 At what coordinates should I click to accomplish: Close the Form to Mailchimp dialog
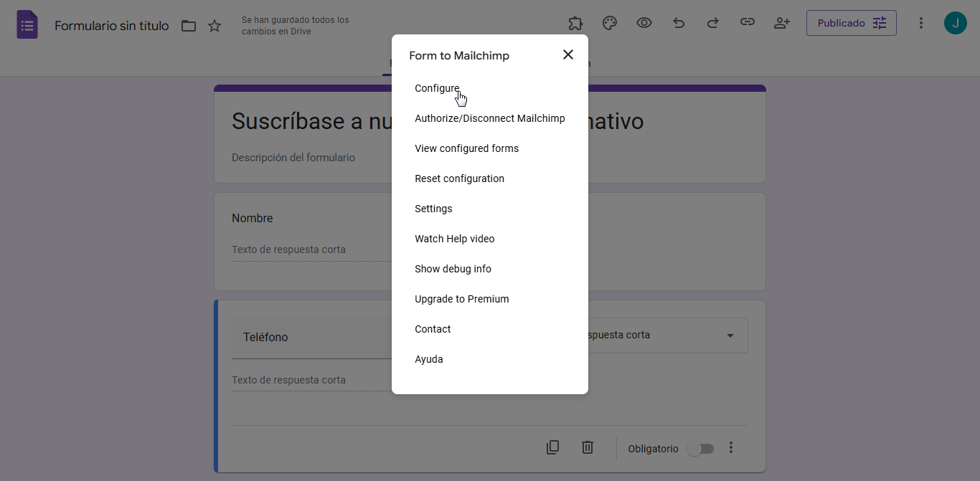coord(568,54)
